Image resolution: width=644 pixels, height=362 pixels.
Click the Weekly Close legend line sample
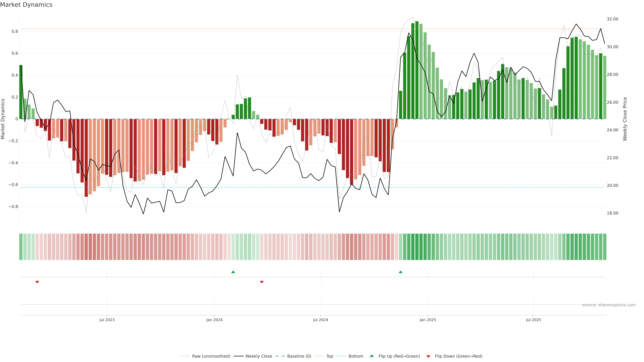coord(238,356)
